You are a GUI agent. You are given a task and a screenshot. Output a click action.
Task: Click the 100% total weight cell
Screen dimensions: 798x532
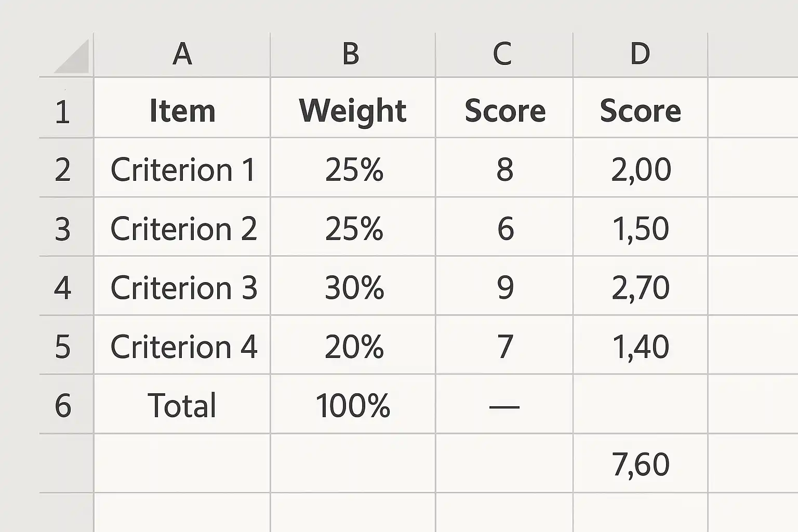[352, 405]
